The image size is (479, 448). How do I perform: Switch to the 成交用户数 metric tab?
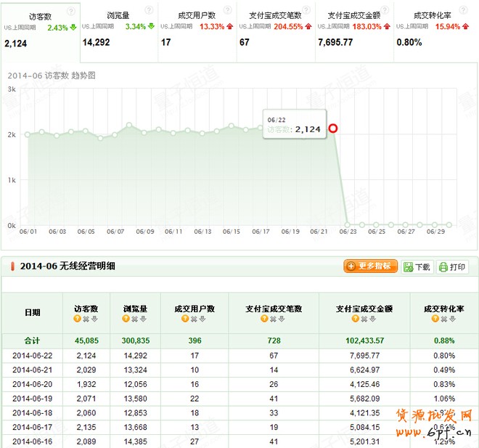197,30
